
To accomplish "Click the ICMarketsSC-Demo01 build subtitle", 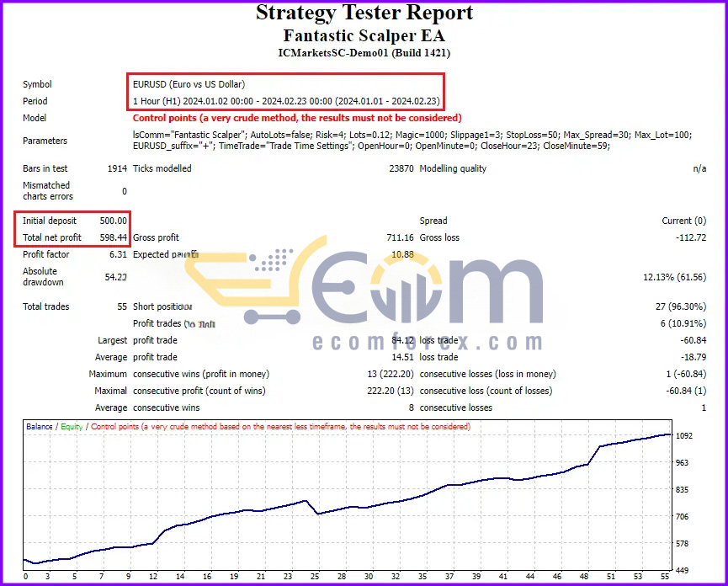I will click(364, 52).
